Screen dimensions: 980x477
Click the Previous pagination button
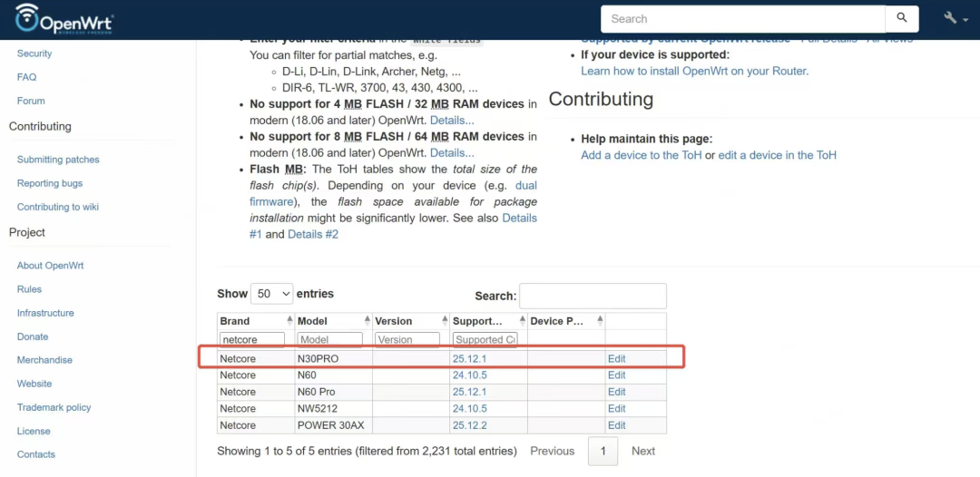(553, 452)
